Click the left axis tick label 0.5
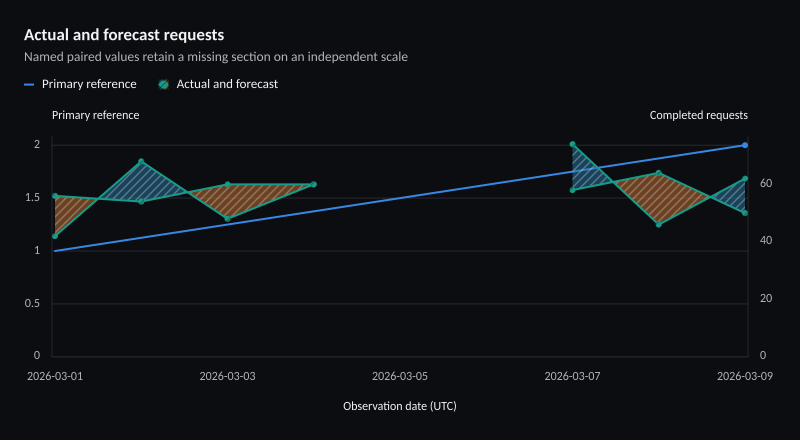The height and width of the screenshot is (440, 800). click(33, 304)
